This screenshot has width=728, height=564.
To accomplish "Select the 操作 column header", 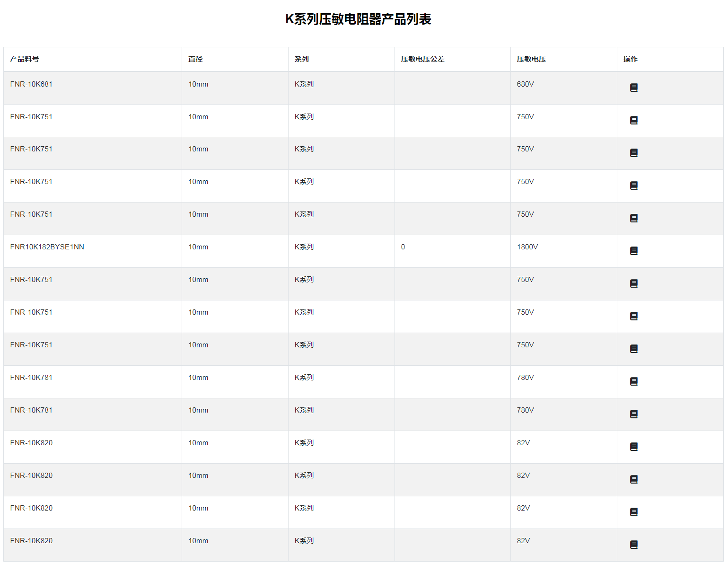I will [630, 59].
